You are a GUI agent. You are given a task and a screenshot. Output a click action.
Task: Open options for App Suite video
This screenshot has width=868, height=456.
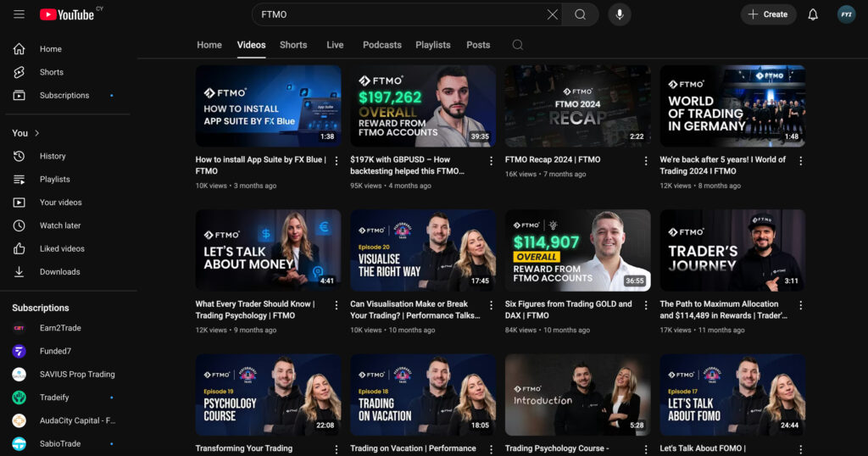(x=336, y=161)
